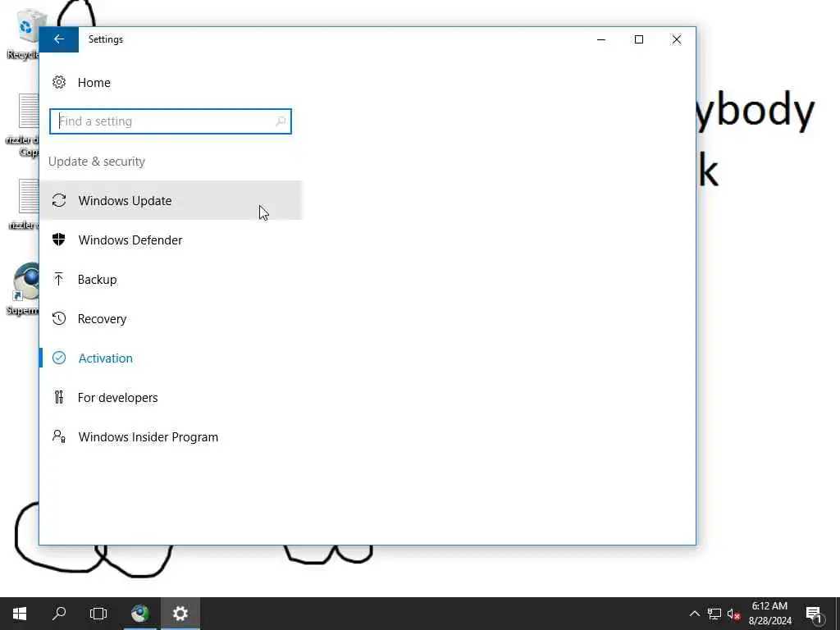Open the Windows Insider Program section

[171, 436]
